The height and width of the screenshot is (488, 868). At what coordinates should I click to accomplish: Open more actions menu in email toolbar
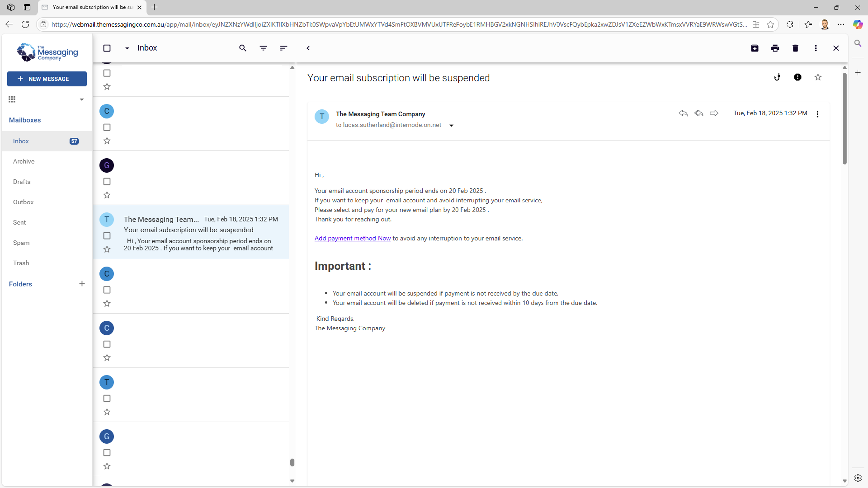(816, 48)
